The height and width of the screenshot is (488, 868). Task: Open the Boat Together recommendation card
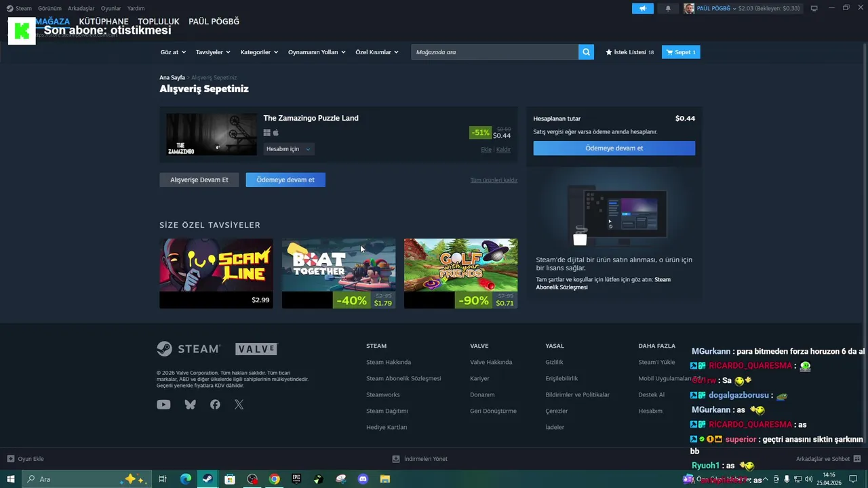(338, 273)
